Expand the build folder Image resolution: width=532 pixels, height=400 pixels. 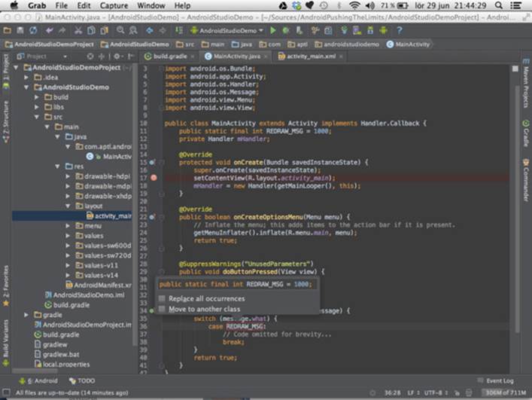37,97
